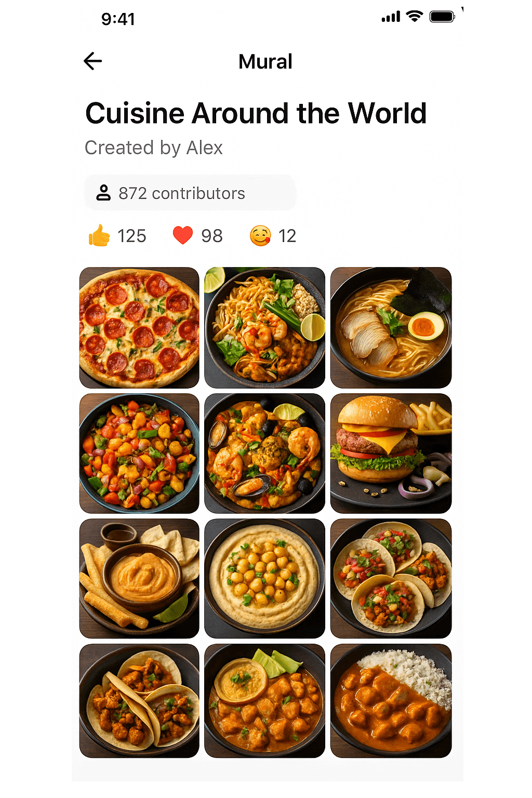
Task: View the ramen with egg photo
Action: tap(391, 328)
